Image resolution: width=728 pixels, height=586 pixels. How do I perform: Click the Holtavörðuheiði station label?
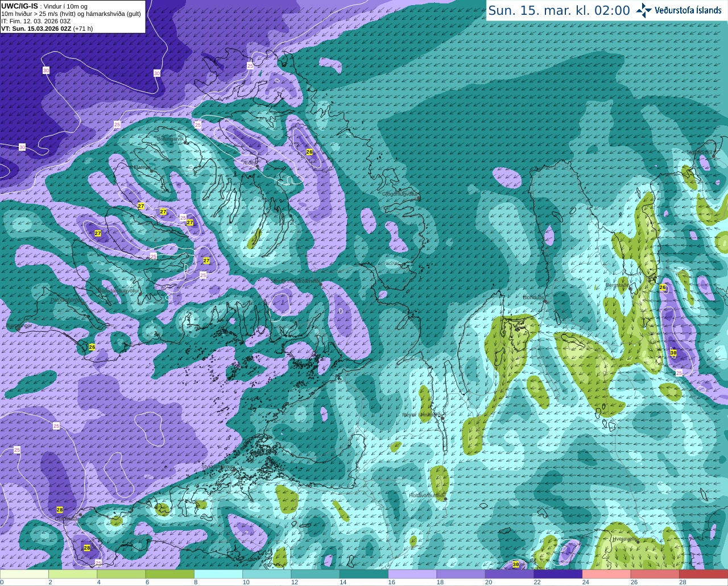(x=427, y=496)
